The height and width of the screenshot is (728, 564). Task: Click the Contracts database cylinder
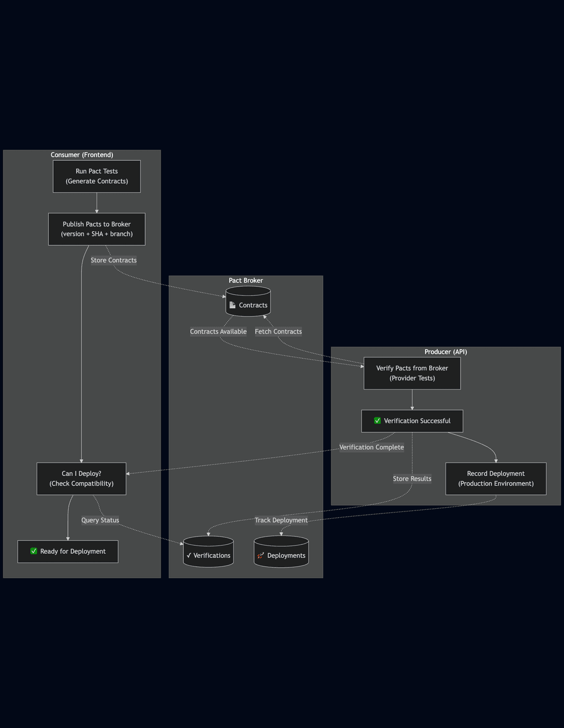click(x=248, y=301)
